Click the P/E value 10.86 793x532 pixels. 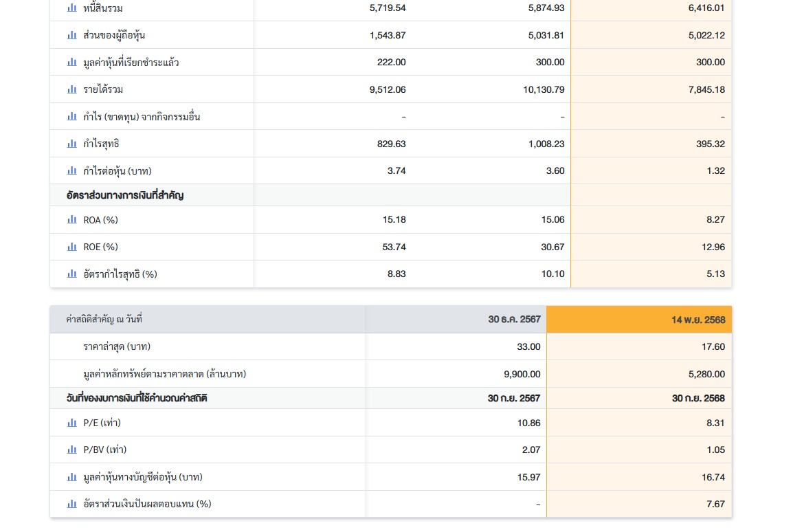click(x=528, y=423)
